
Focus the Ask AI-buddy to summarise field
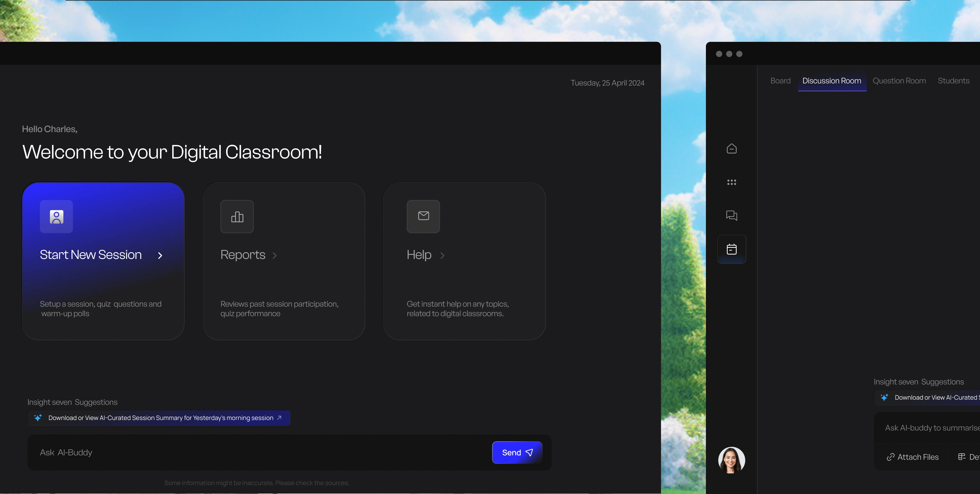point(932,428)
